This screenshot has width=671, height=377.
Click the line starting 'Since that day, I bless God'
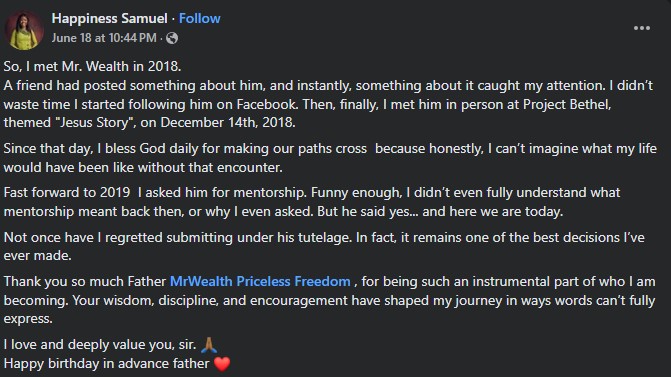[330, 149]
